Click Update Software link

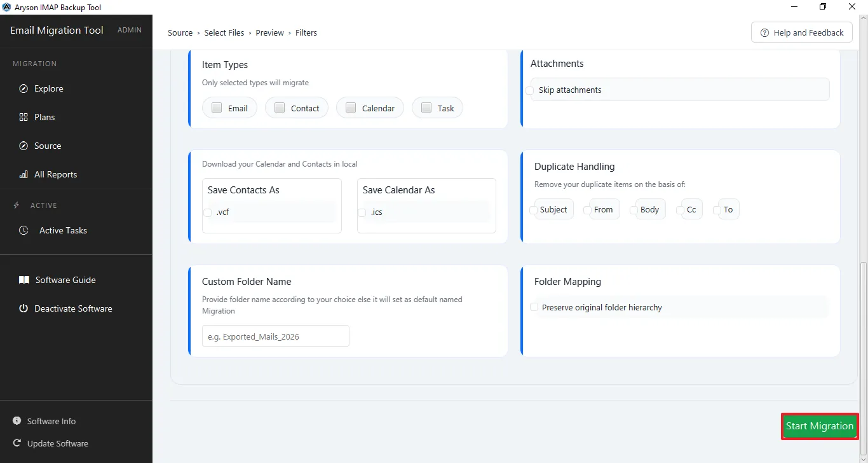pyautogui.click(x=57, y=443)
